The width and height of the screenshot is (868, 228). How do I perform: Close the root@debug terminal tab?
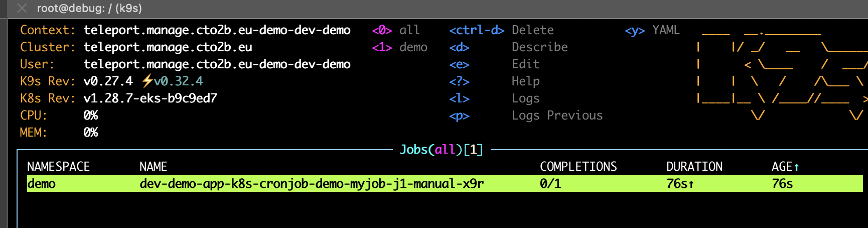point(22,9)
